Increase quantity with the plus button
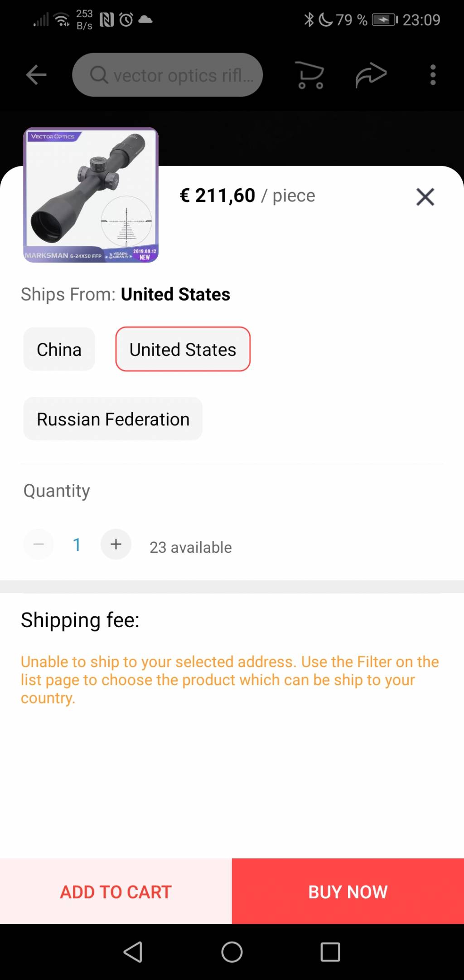The image size is (464, 980). click(116, 544)
